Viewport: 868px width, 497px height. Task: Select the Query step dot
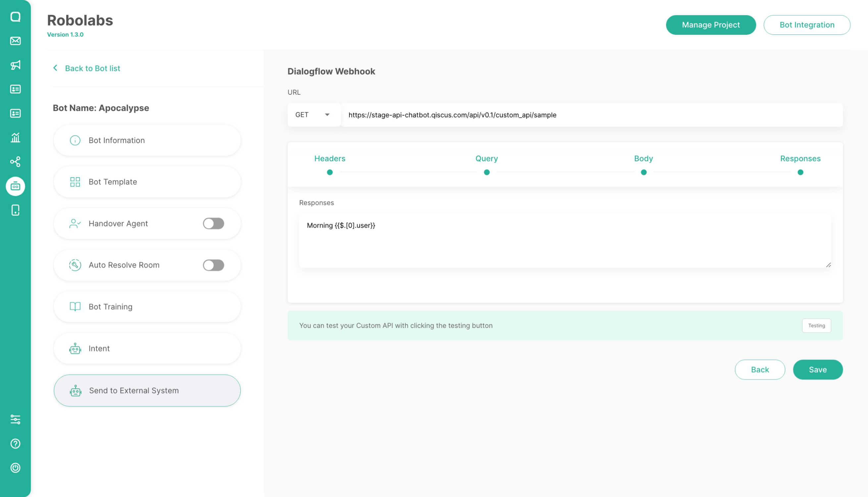[x=486, y=173]
